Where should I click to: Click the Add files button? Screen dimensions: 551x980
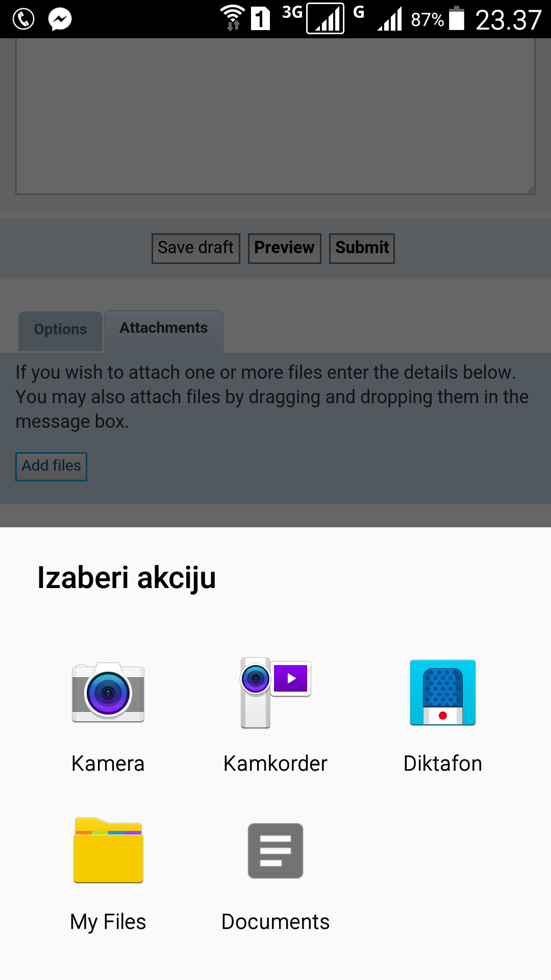pyautogui.click(x=51, y=466)
